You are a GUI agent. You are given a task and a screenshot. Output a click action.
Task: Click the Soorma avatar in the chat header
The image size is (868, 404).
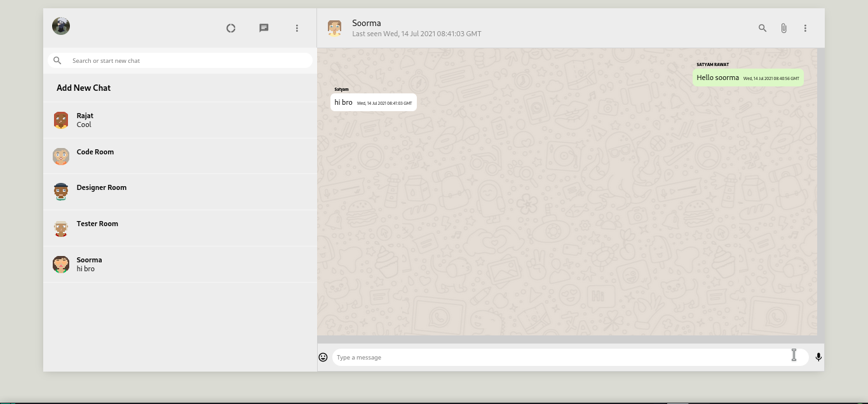click(x=334, y=28)
